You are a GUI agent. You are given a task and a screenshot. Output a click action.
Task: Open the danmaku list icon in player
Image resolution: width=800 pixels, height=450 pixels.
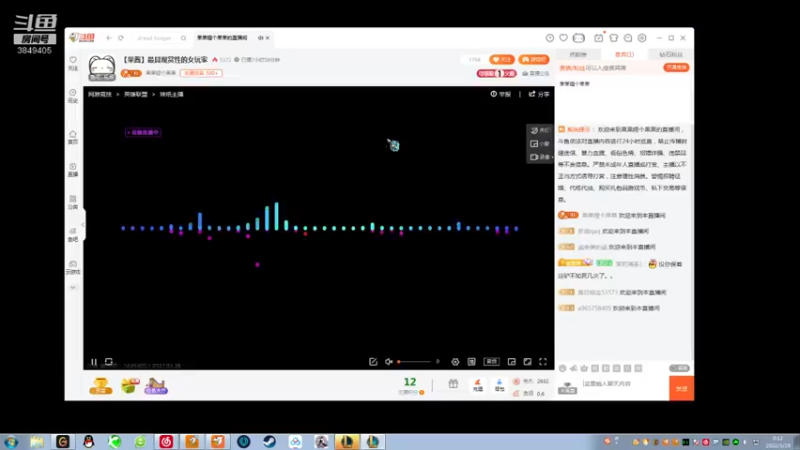pos(471,362)
